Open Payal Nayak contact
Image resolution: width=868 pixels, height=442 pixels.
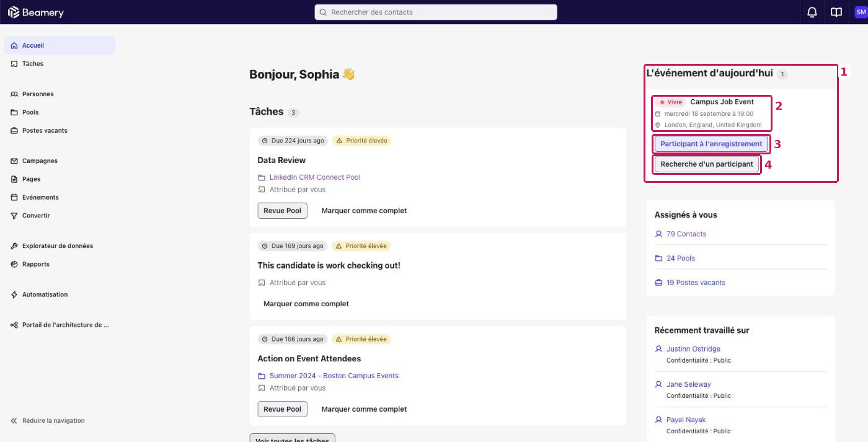[x=686, y=420]
